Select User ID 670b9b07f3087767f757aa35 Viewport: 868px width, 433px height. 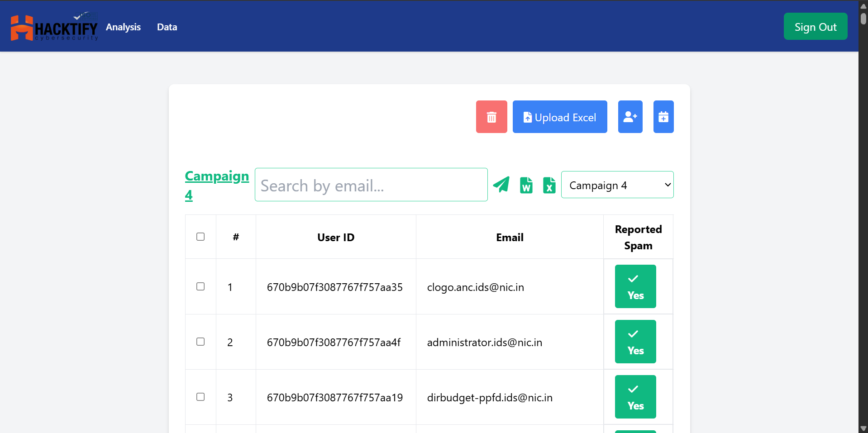click(x=335, y=287)
